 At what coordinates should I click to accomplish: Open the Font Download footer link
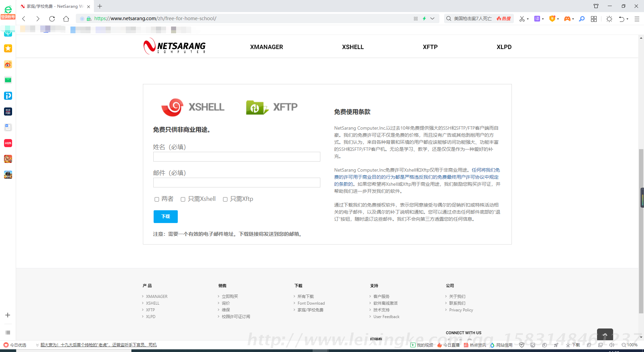coord(311,303)
